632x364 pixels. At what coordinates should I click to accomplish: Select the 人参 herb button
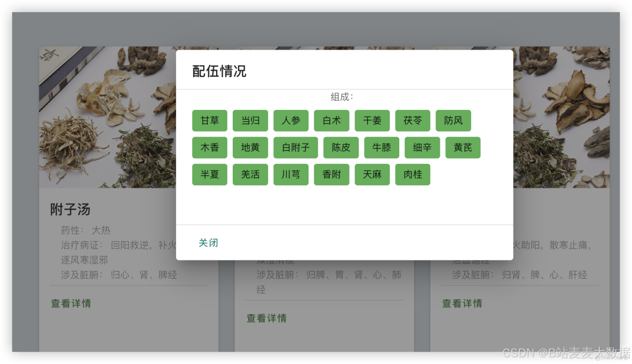290,121
